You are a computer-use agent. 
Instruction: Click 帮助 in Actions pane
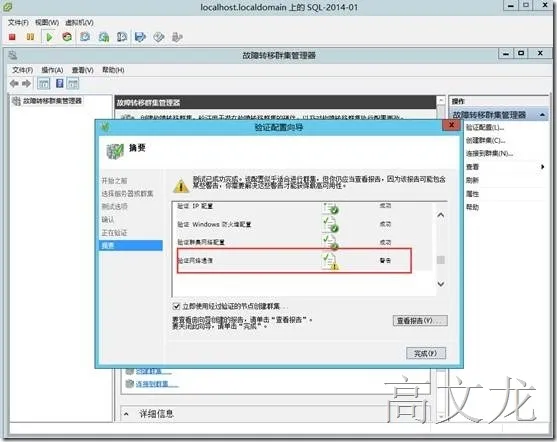pos(472,207)
